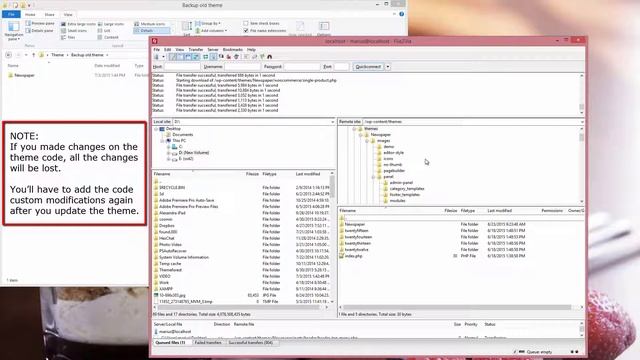The width and height of the screenshot is (640, 360).
Task: Toggle the transfer queue display icon
Action: pyautogui.click(x=196, y=57)
